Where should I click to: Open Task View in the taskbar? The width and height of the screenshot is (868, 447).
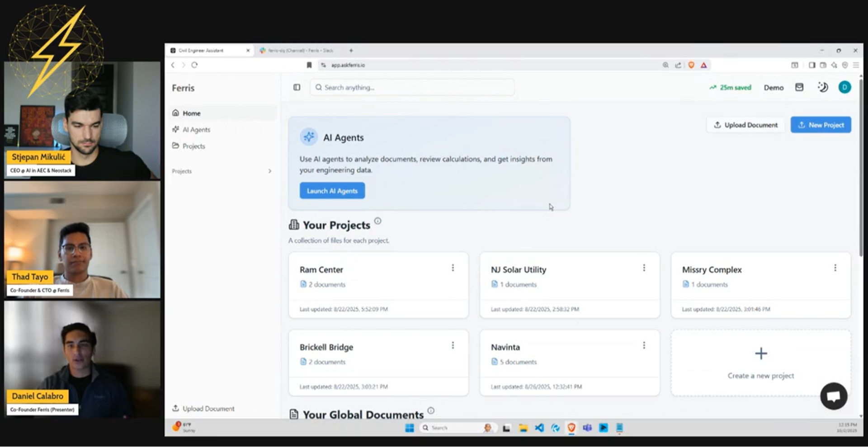pos(507,428)
